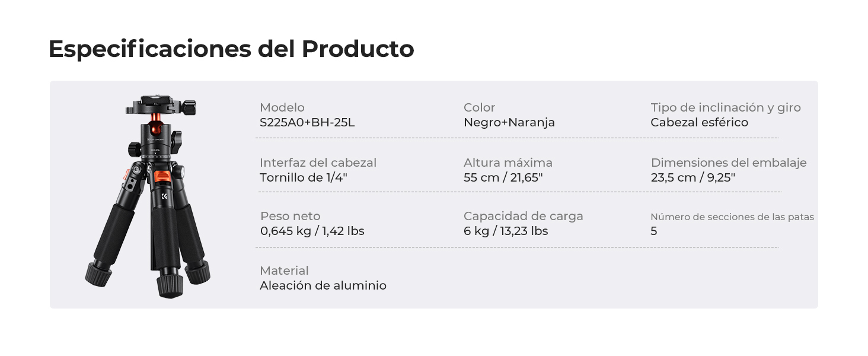Select the 55 cm / 21,65" height value
This screenshot has height=356, width=868.
[x=503, y=177]
